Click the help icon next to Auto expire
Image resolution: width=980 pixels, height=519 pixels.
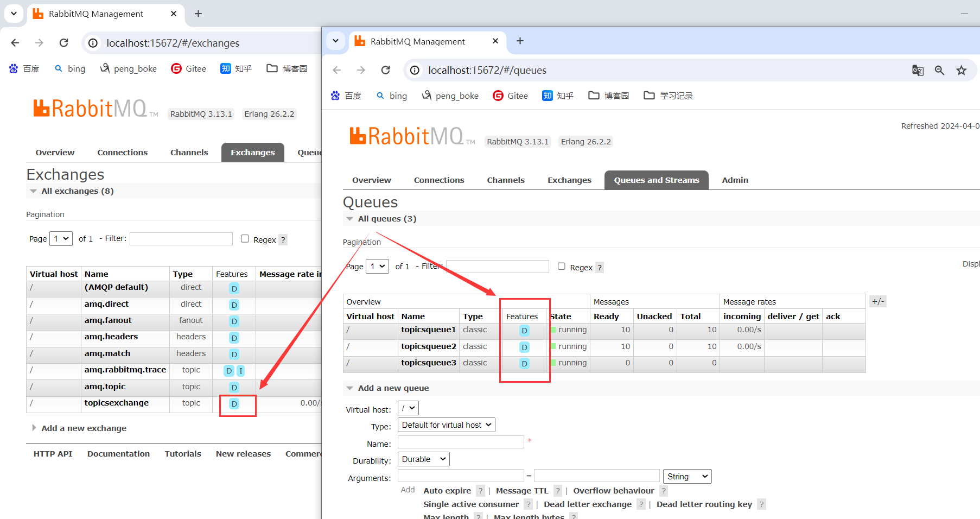pyautogui.click(x=480, y=491)
